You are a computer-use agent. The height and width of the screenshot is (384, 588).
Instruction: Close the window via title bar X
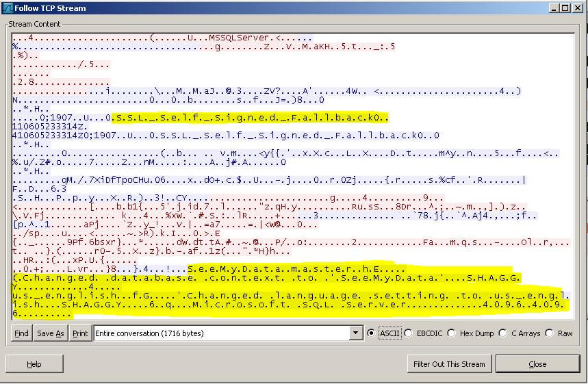578,8
